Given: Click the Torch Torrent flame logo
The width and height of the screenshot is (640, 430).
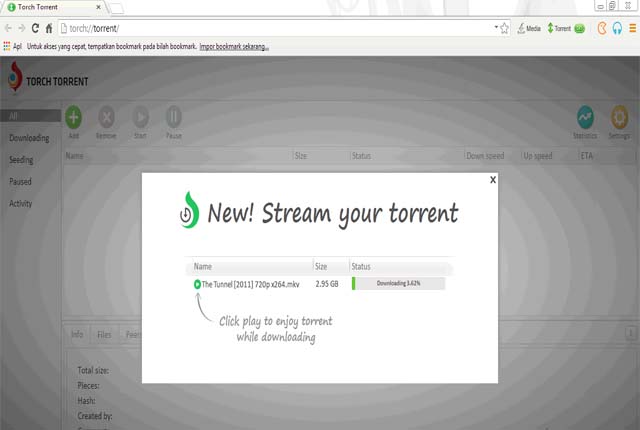Looking at the screenshot, I should 15,76.
